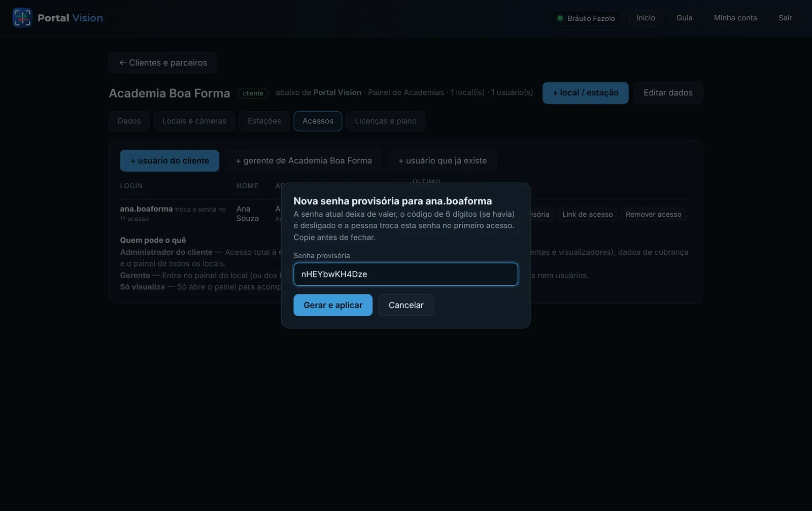Click Sair to log out

click(x=785, y=18)
